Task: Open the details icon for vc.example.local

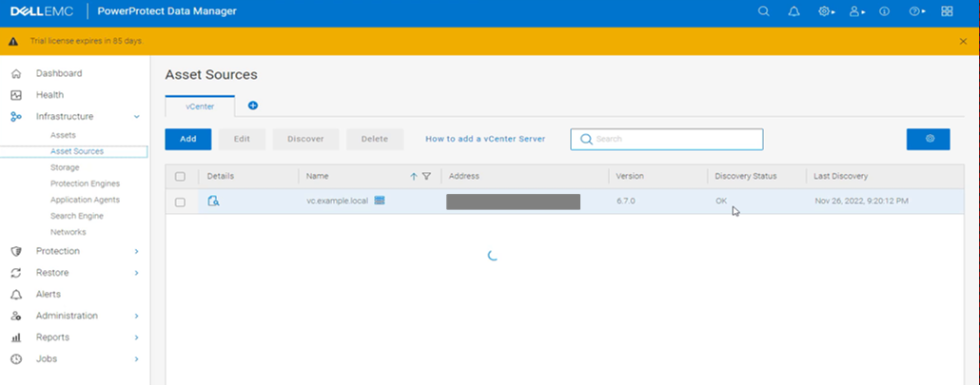Action: tap(213, 201)
